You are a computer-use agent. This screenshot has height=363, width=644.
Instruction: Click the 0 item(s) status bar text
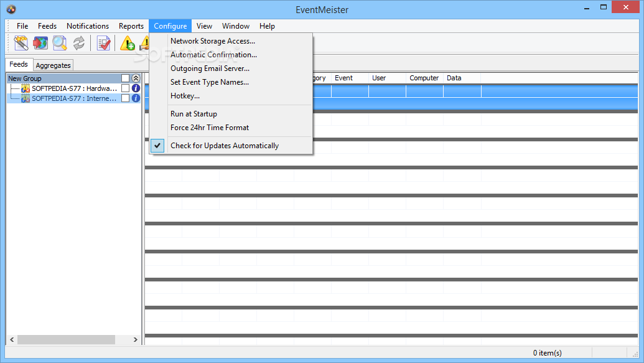(x=547, y=352)
